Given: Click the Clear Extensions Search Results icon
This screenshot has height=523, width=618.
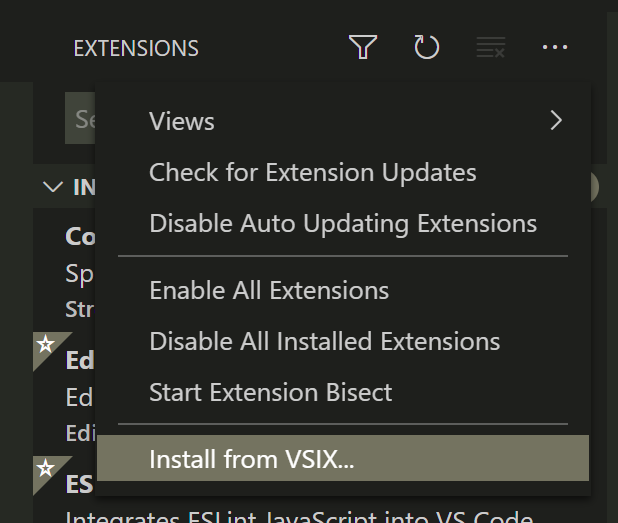Looking at the screenshot, I should pyautogui.click(x=491, y=47).
